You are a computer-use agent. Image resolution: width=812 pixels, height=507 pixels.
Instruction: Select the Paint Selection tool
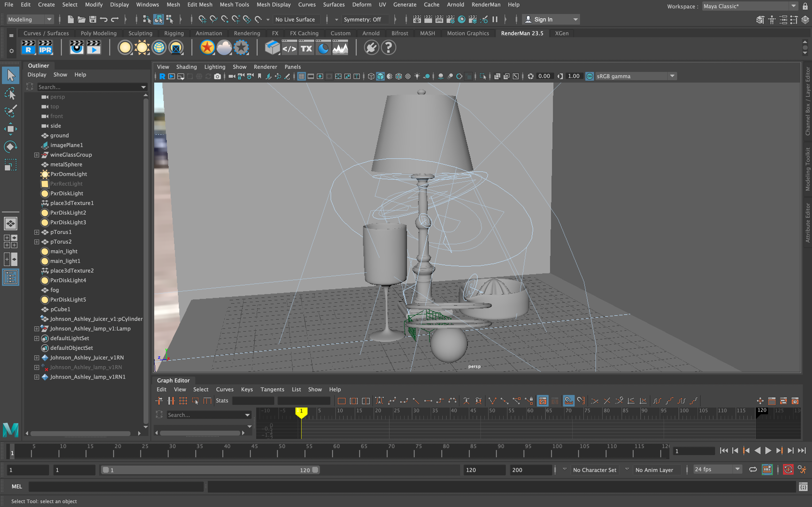(10, 111)
